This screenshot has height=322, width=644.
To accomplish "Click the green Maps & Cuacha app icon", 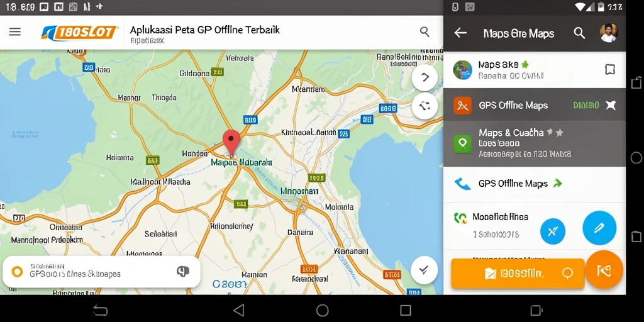I will (462, 143).
